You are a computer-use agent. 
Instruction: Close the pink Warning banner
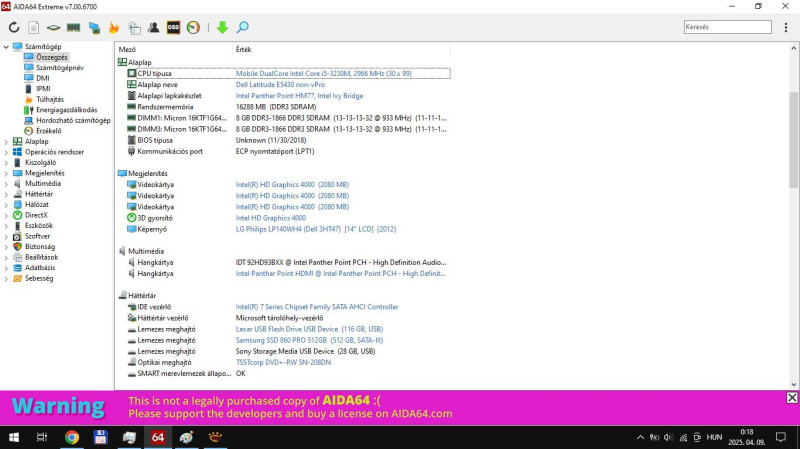tap(792, 397)
